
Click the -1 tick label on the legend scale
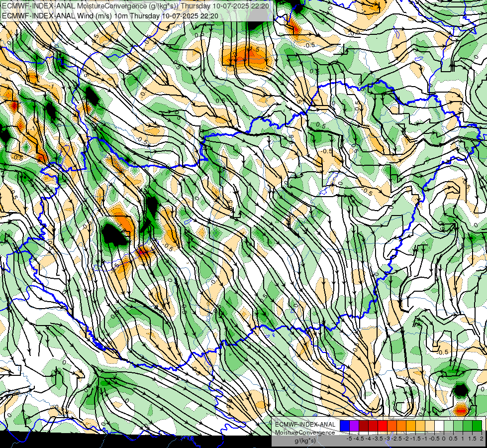[x=425, y=439]
